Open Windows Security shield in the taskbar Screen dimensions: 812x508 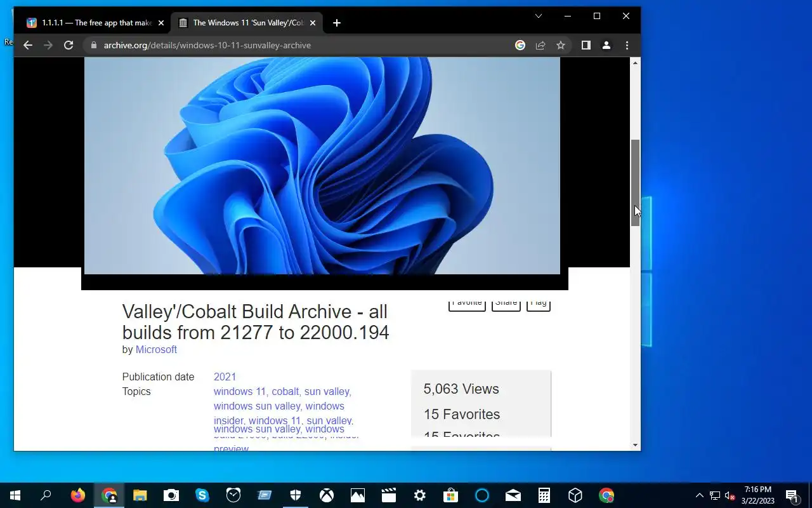click(x=296, y=495)
